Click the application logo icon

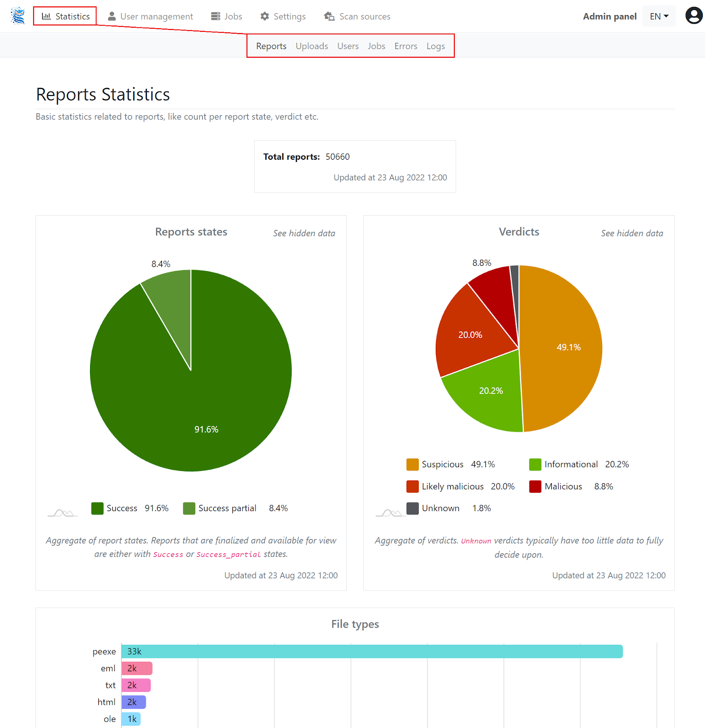point(18,16)
